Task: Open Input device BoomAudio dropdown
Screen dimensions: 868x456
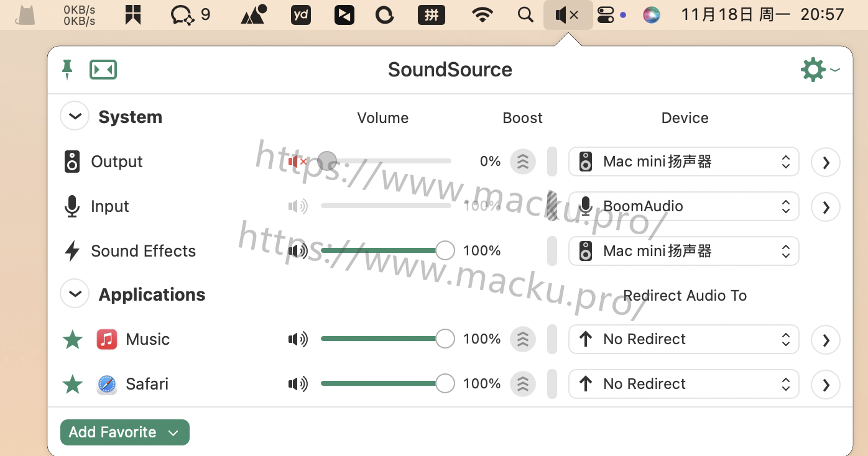Action: click(x=684, y=206)
